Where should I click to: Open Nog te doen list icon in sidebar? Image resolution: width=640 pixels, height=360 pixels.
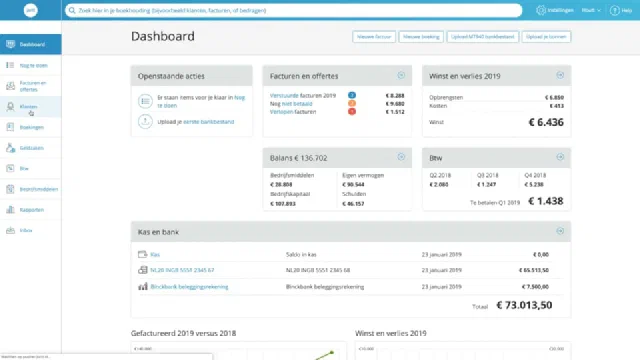[x=10, y=65]
